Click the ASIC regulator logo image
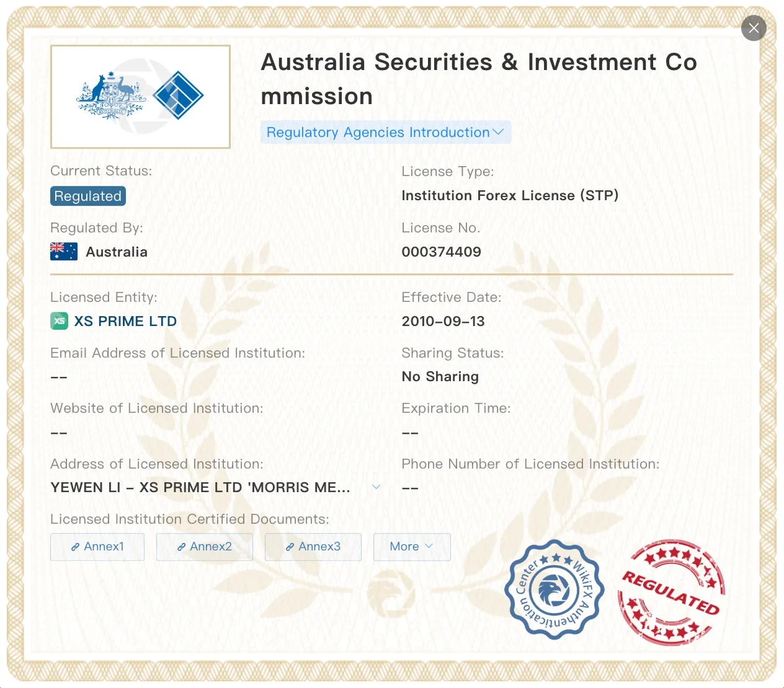The image size is (784, 688). (x=140, y=97)
